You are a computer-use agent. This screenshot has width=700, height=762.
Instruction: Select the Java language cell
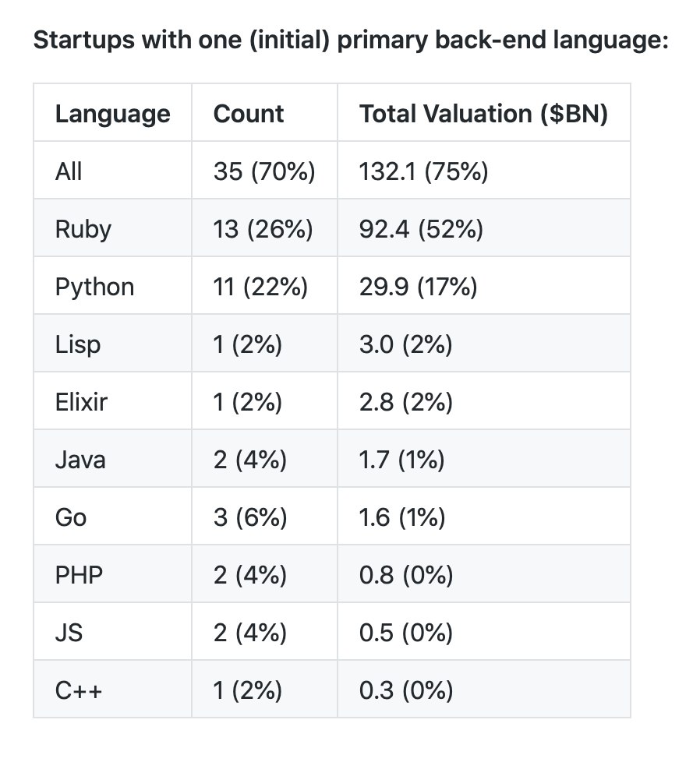pyautogui.click(x=80, y=460)
